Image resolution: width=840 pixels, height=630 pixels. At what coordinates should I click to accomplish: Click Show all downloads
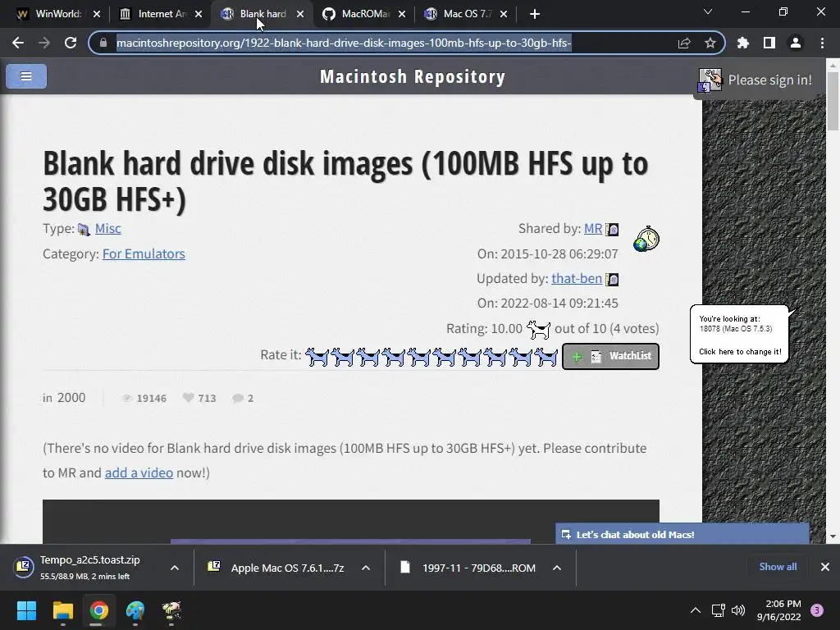[778, 567]
